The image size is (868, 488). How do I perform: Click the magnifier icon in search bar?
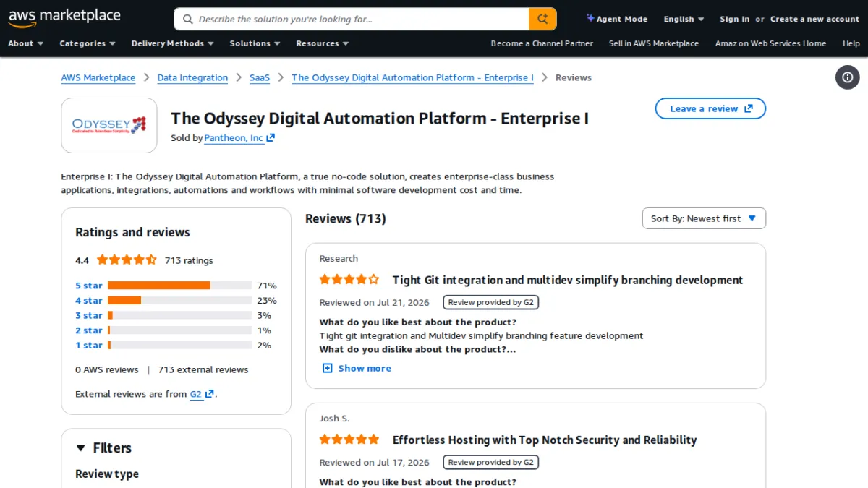click(x=188, y=20)
